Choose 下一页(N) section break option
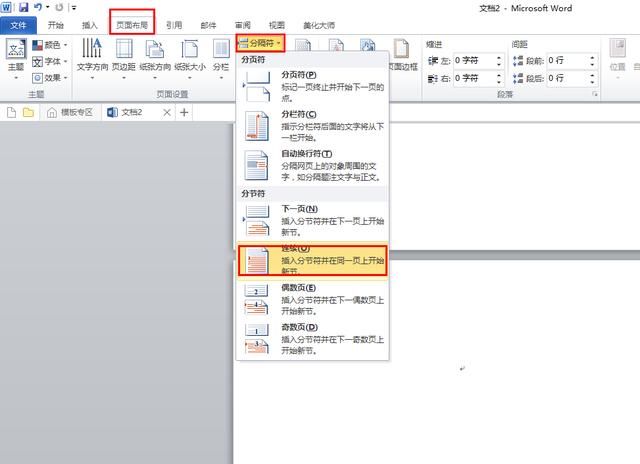640x464 pixels. (x=313, y=220)
